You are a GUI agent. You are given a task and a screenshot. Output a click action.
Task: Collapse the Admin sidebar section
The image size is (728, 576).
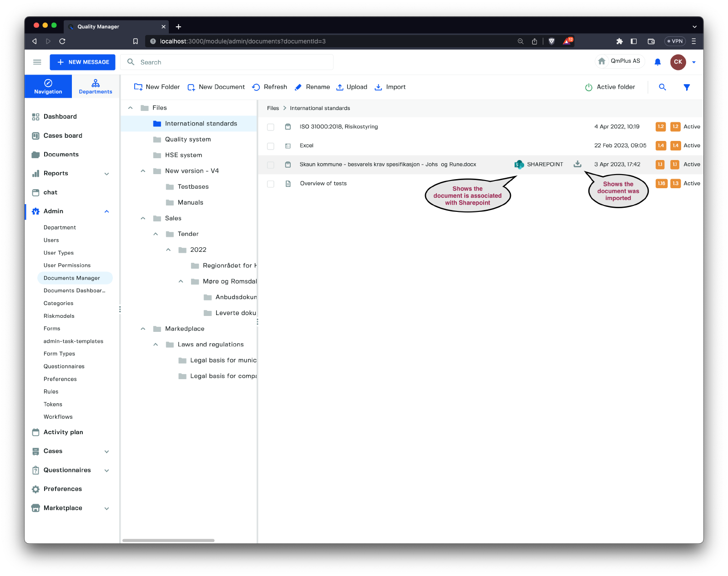pyautogui.click(x=107, y=211)
